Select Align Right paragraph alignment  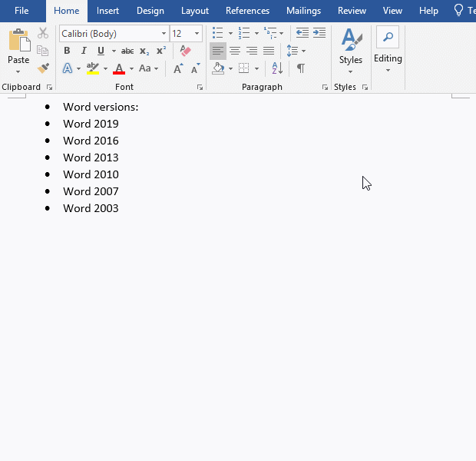(252, 51)
